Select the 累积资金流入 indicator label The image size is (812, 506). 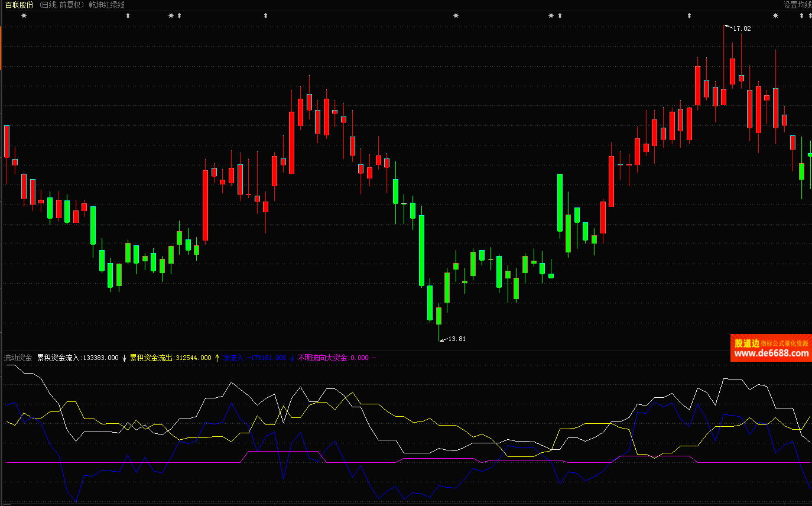tap(58, 358)
